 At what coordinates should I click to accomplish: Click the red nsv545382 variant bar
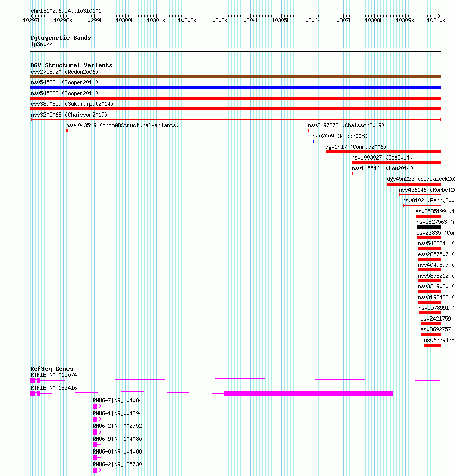(235, 98)
